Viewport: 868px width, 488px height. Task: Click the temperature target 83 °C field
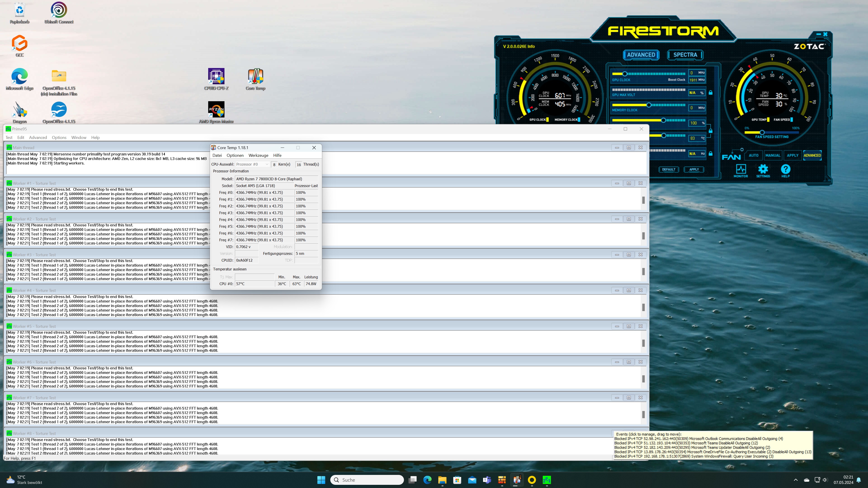pyautogui.click(x=697, y=138)
